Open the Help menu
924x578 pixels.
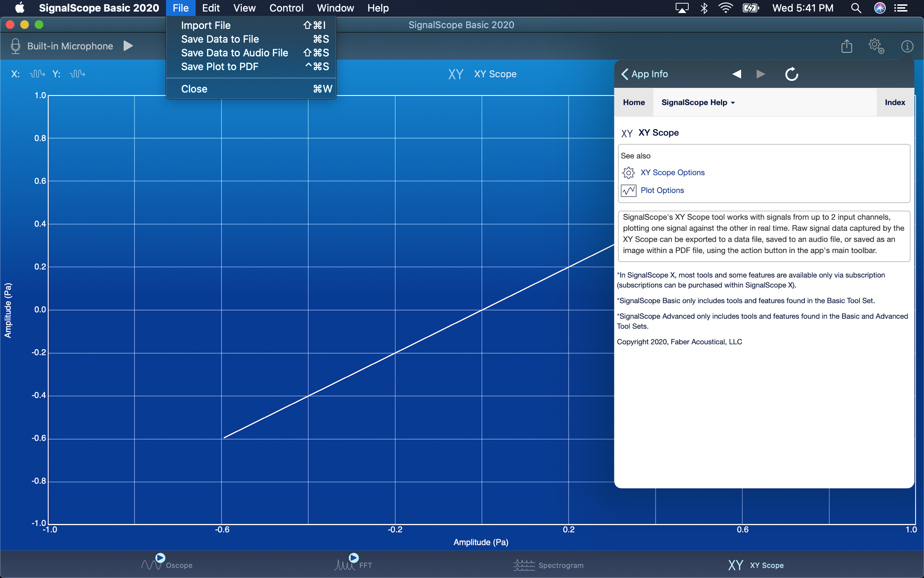click(378, 8)
